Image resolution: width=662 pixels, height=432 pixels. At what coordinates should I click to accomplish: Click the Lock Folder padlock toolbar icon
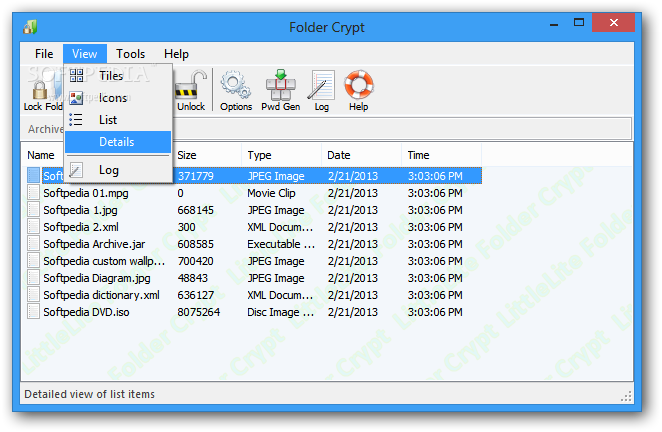point(41,90)
